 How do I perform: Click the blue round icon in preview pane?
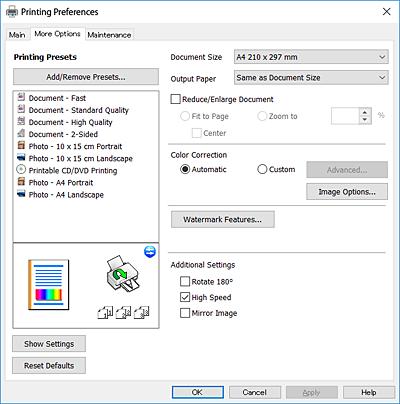tap(150, 252)
